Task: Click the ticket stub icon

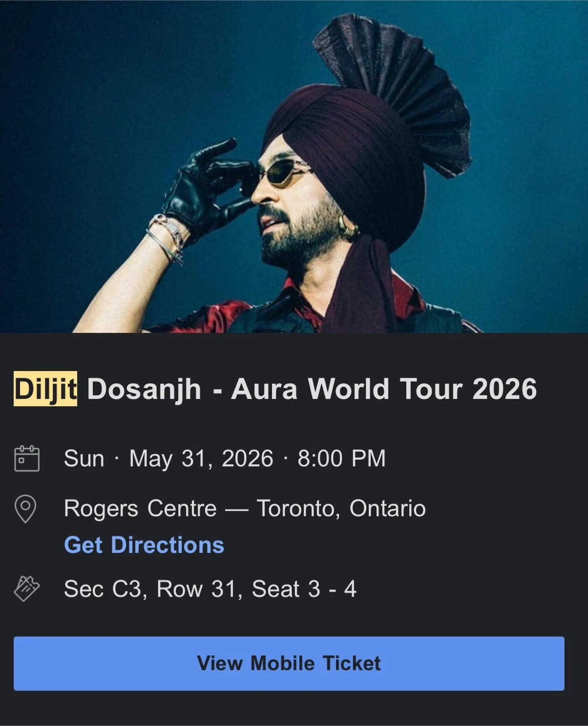Action: (27, 588)
